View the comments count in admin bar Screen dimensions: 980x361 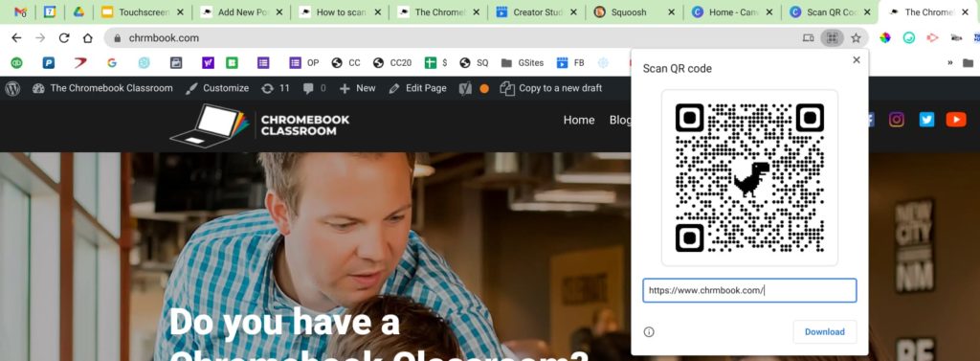point(314,88)
